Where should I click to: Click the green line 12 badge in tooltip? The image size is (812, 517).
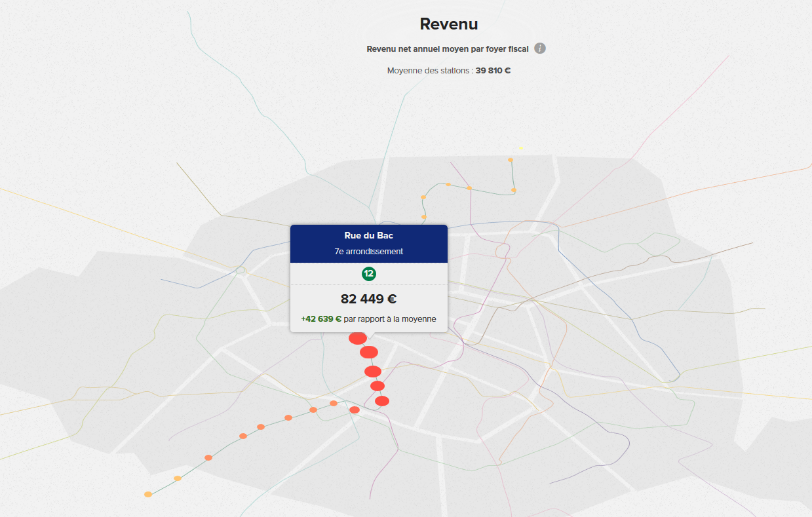(369, 274)
